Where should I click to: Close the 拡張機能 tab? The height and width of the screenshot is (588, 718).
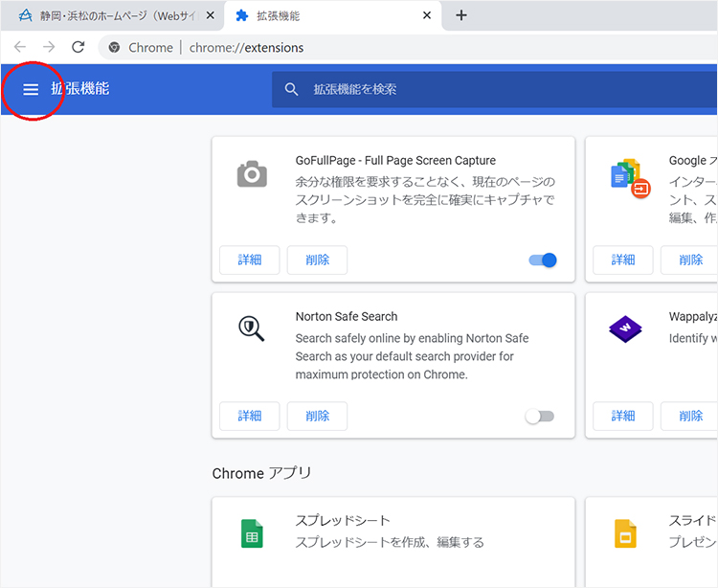pyautogui.click(x=427, y=15)
